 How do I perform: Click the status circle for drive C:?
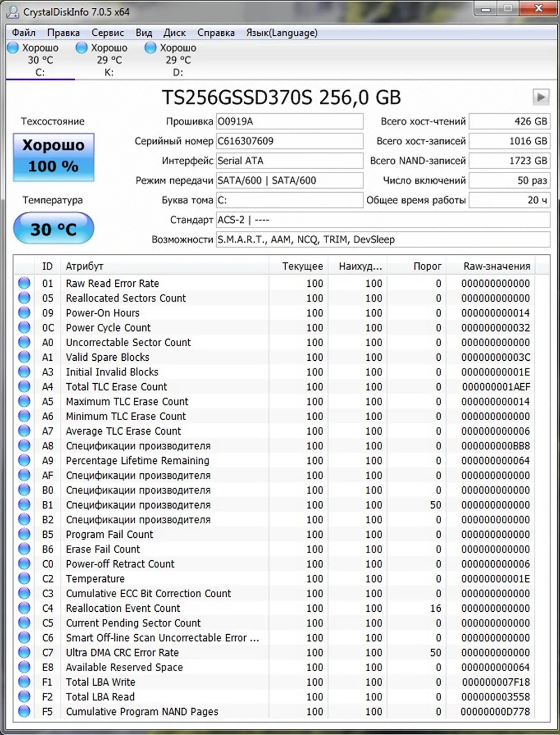tap(13, 48)
